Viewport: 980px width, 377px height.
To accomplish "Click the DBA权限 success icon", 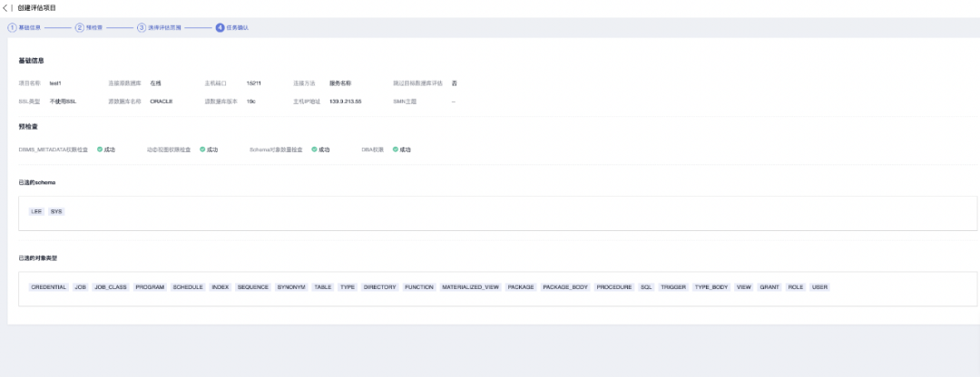I will point(396,150).
